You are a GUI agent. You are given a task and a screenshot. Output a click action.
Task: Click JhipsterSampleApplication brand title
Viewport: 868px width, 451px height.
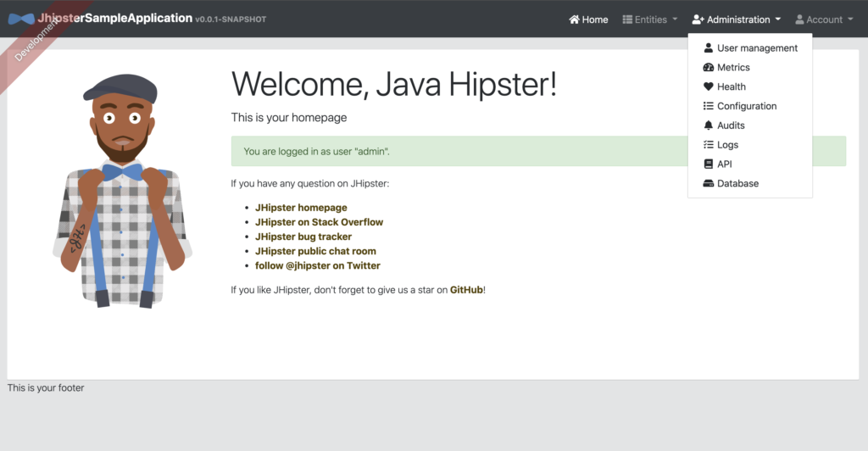(x=115, y=19)
